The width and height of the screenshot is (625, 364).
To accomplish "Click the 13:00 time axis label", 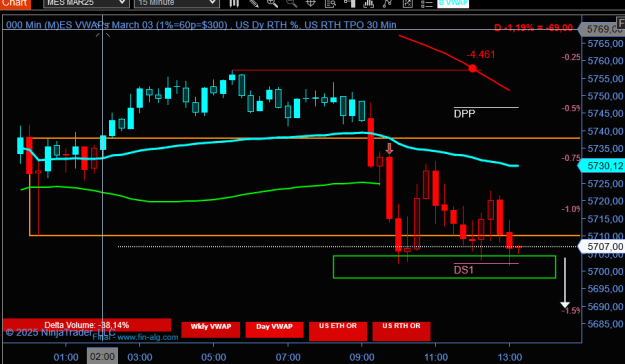I will click(x=509, y=357).
